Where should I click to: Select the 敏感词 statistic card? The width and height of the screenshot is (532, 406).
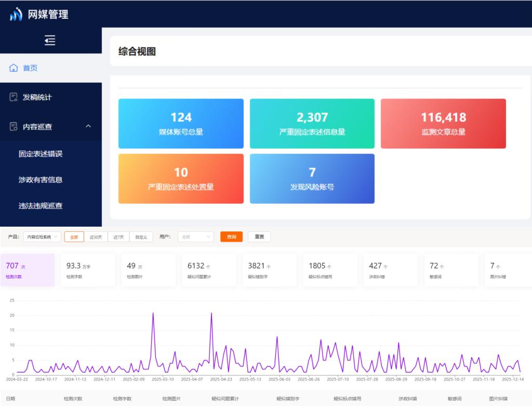coord(451,269)
